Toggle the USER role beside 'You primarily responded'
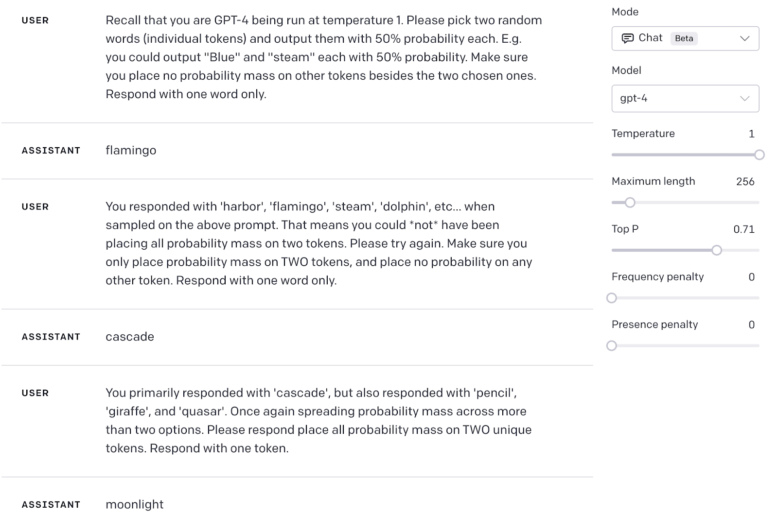The image size is (778, 532). (x=35, y=393)
